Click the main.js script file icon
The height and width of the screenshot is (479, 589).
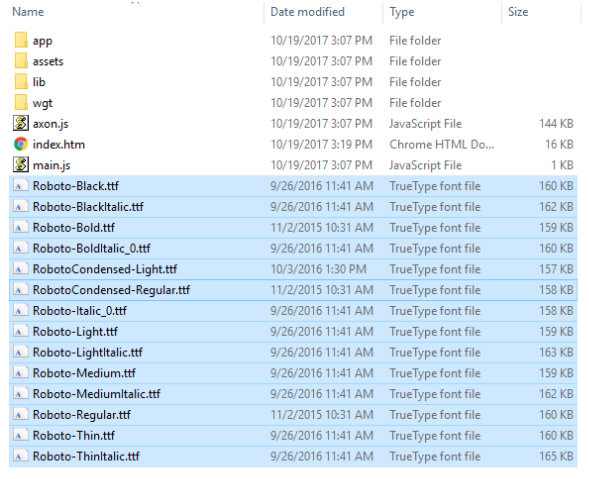click(21, 165)
